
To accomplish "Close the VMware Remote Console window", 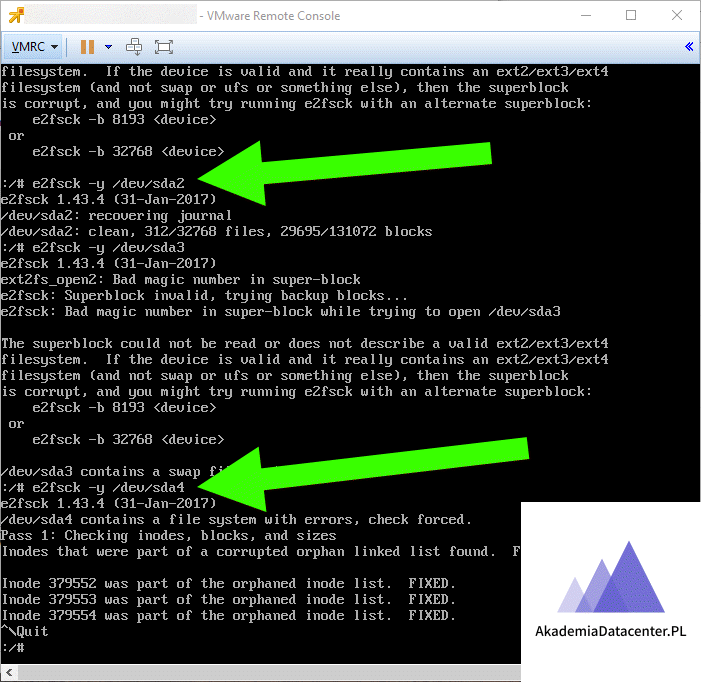I will (677, 15).
